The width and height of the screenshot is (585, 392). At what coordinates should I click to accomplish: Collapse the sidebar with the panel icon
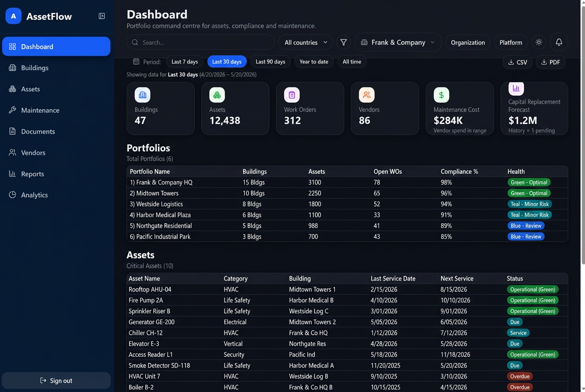(102, 16)
